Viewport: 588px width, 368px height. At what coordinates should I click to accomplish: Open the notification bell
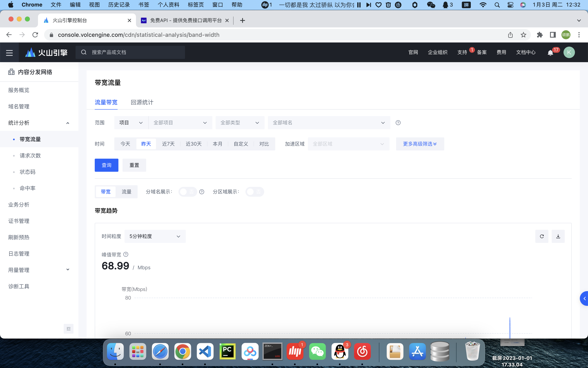(x=550, y=53)
